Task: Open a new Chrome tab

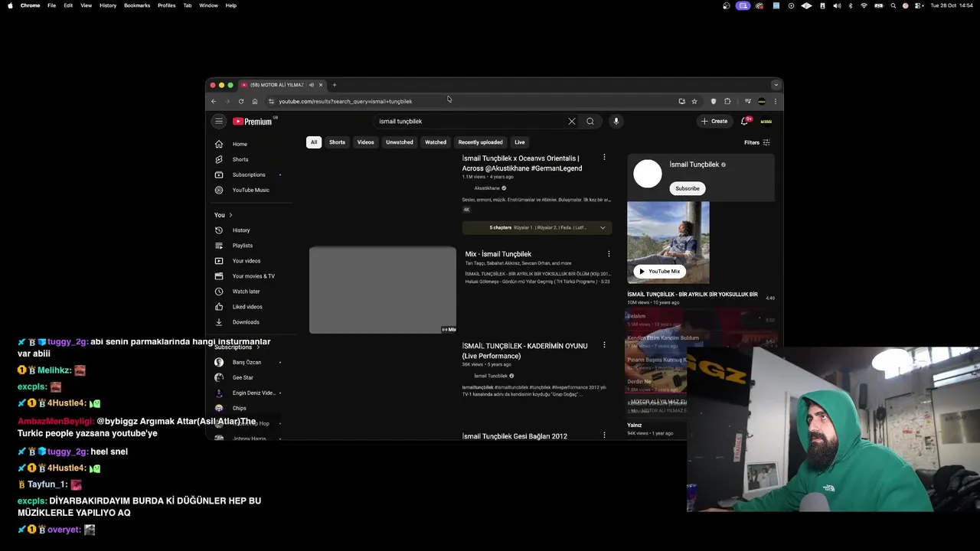Action: (x=334, y=85)
